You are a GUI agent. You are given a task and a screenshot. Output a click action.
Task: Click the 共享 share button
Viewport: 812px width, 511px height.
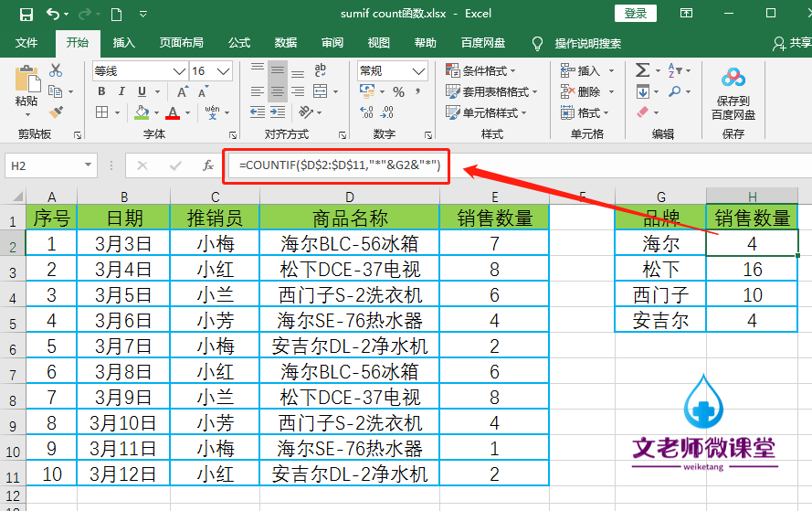[792, 44]
